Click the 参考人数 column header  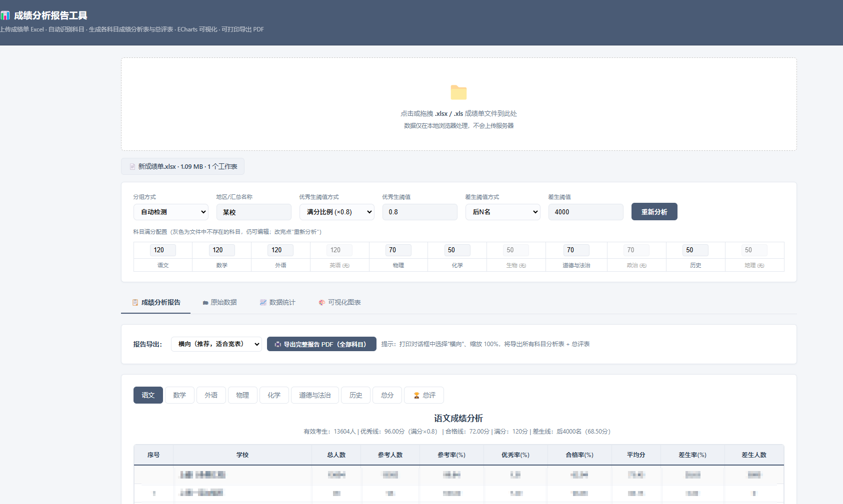coord(390,455)
